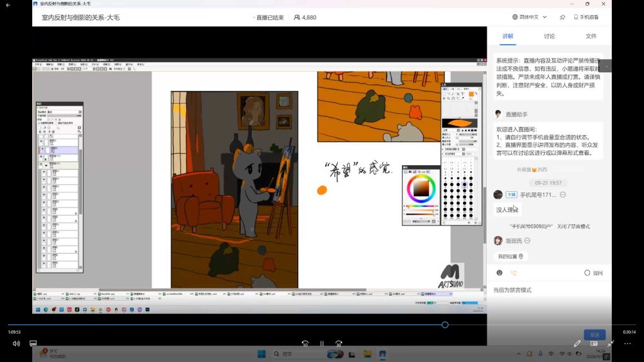Toggle the screen-shaped icon beside volume
The height and width of the screenshot is (362, 644).
(33, 344)
